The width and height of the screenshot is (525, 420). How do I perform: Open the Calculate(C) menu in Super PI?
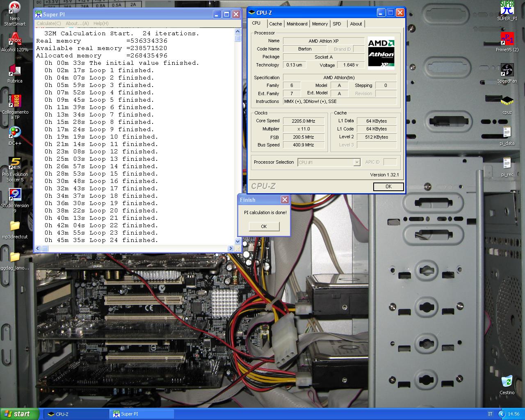click(x=49, y=23)
